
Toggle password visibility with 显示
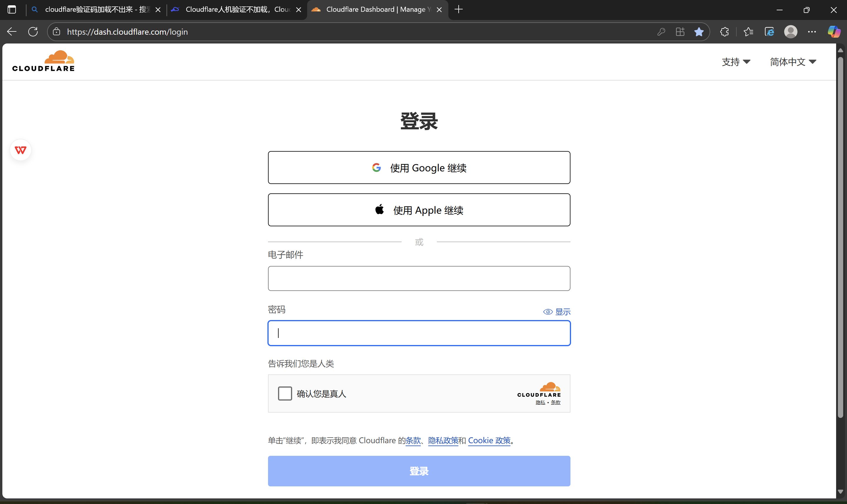click(x=557, y=312)
